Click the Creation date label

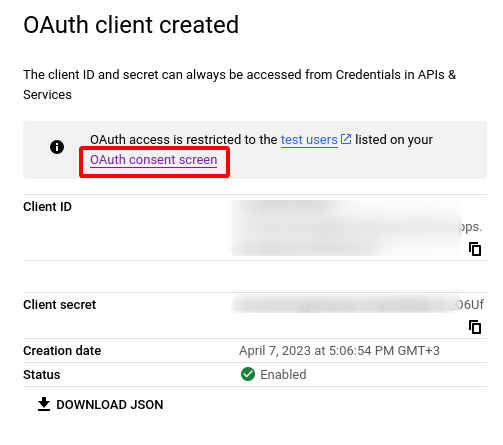click(x=62, y=351)
